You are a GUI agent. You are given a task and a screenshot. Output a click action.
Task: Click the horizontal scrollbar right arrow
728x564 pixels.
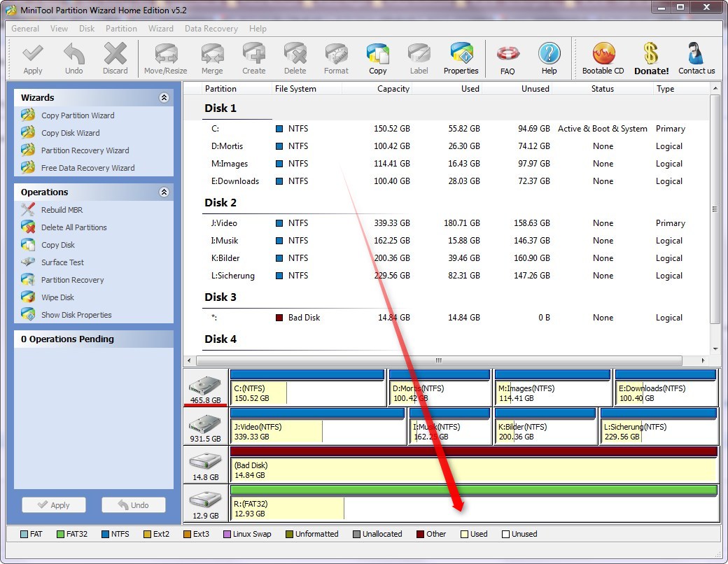click(703, 360)
